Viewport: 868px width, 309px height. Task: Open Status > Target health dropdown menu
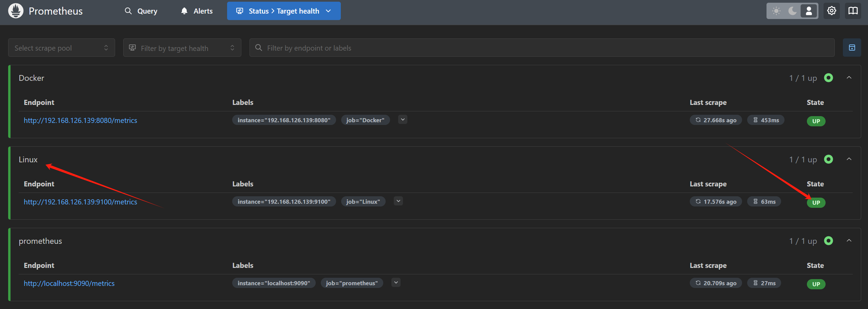click(284, 11)
